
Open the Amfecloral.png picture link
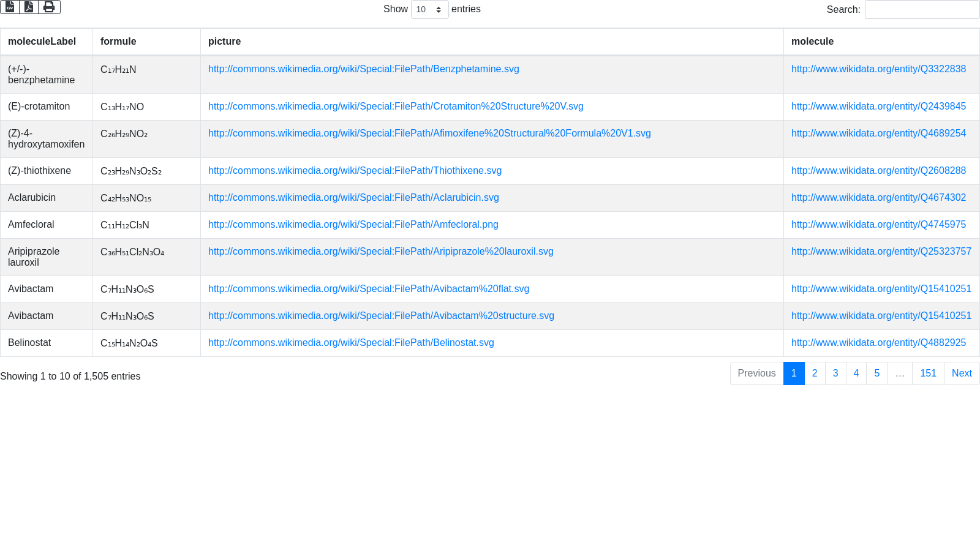click(x=353, y=225)
